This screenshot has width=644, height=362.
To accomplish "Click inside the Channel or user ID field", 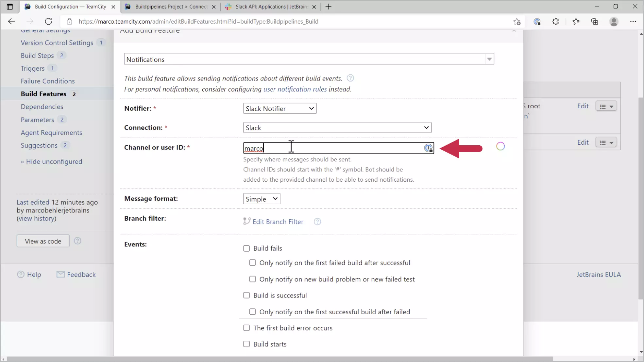I will tap(327, 148).
